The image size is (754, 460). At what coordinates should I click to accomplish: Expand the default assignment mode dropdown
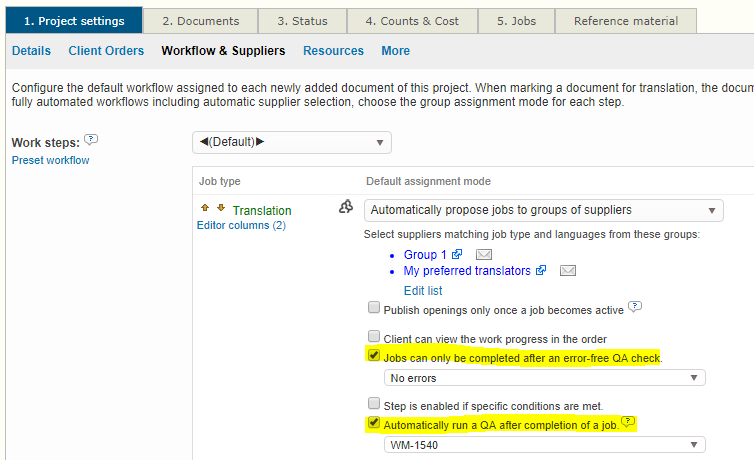543,210
